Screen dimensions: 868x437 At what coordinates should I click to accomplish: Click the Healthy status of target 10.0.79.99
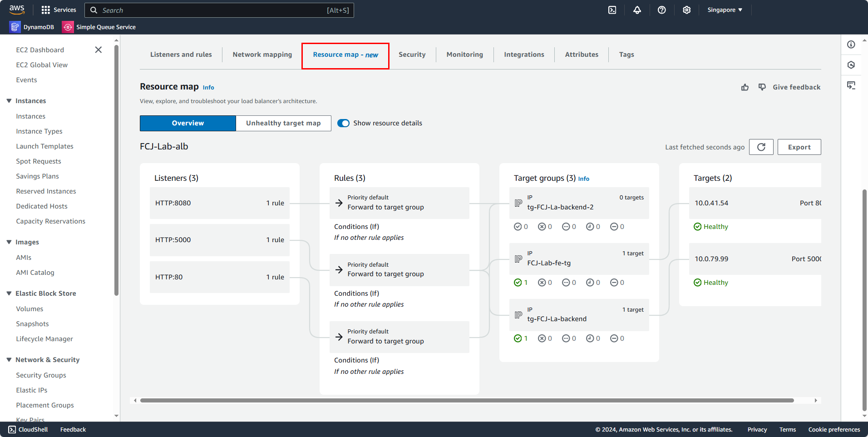coord(711,283)
